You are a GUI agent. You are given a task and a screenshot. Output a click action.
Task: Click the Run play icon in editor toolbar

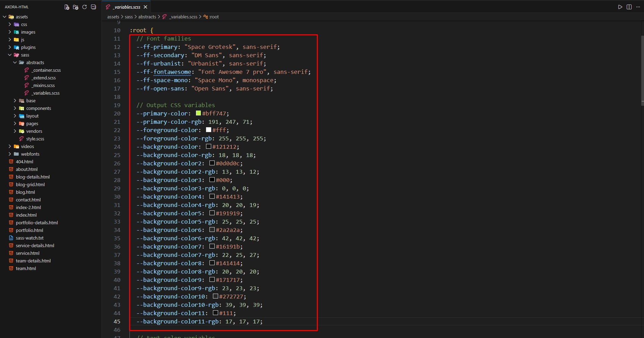pos(620,7)
